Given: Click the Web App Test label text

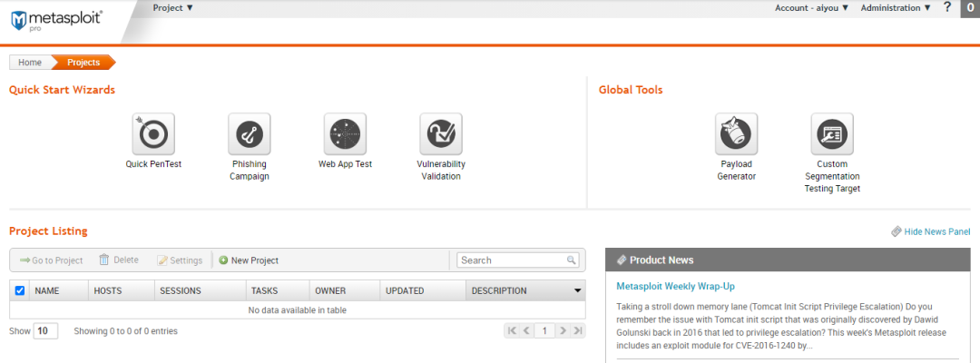Looking at the screenshot, I should (345, 164).
